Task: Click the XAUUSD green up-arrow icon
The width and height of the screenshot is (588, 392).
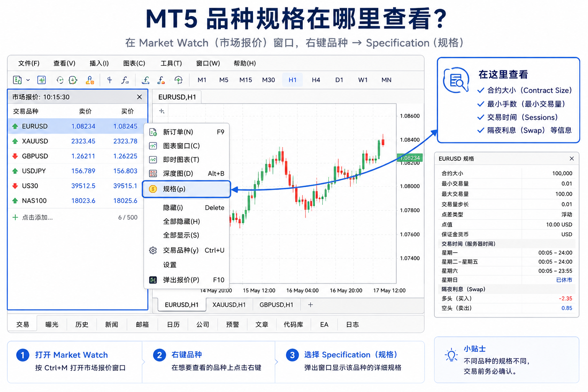Action: (x=15, y=141)
